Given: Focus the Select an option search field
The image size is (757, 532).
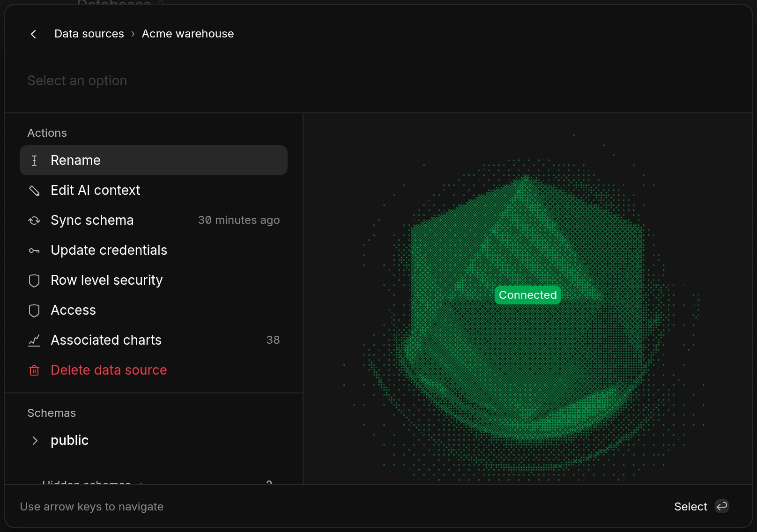Looking at the screenshot, I should click(x=378, y=81).
